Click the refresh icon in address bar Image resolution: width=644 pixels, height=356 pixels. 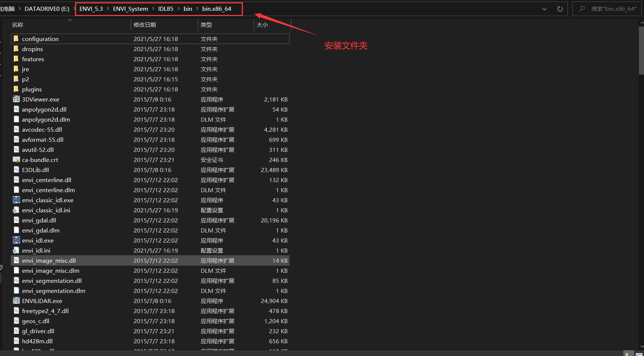coord(559,9)
